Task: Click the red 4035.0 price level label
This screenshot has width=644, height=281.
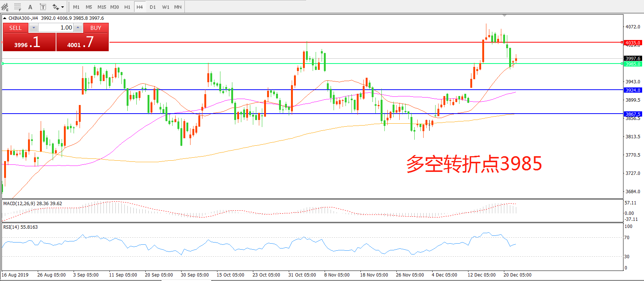Action: (x=632, y=43)
